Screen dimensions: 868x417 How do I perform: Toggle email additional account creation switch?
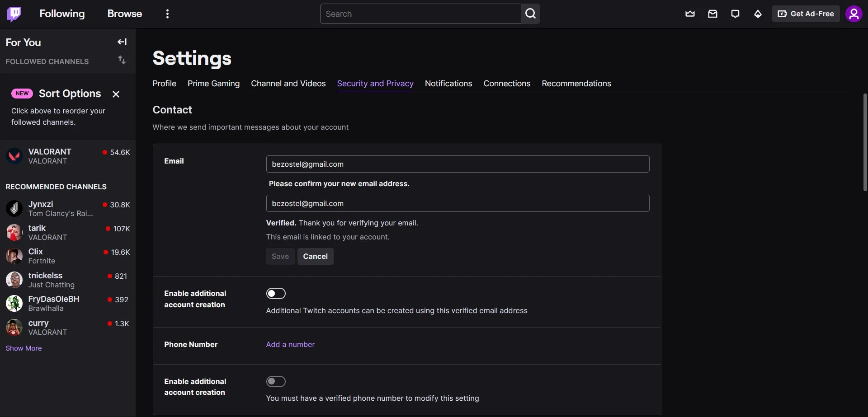pos(276,294)
